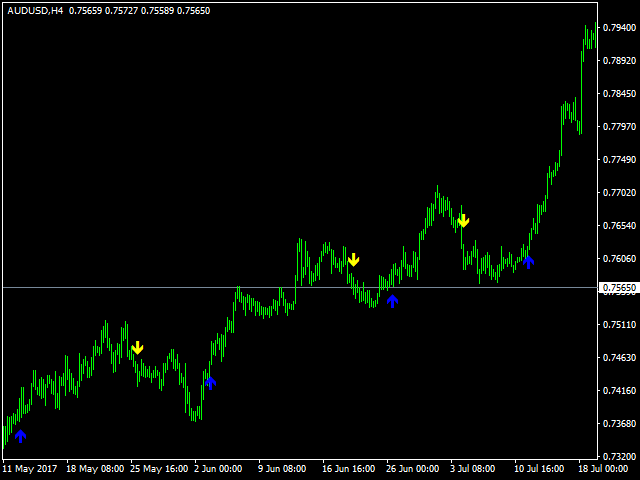Click the 9 Jun 08:00 time label

[282, 469]
